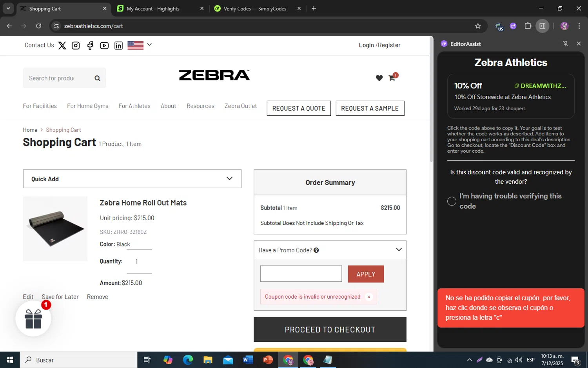Open the Windows Start menu
588x368 pixels.
pyautogui.click(x=10, y=360)
